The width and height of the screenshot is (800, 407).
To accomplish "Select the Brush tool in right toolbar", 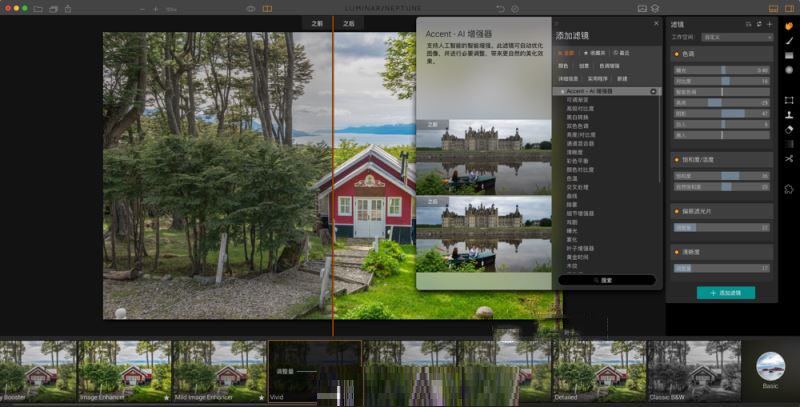I will click(x=789, y=40).
